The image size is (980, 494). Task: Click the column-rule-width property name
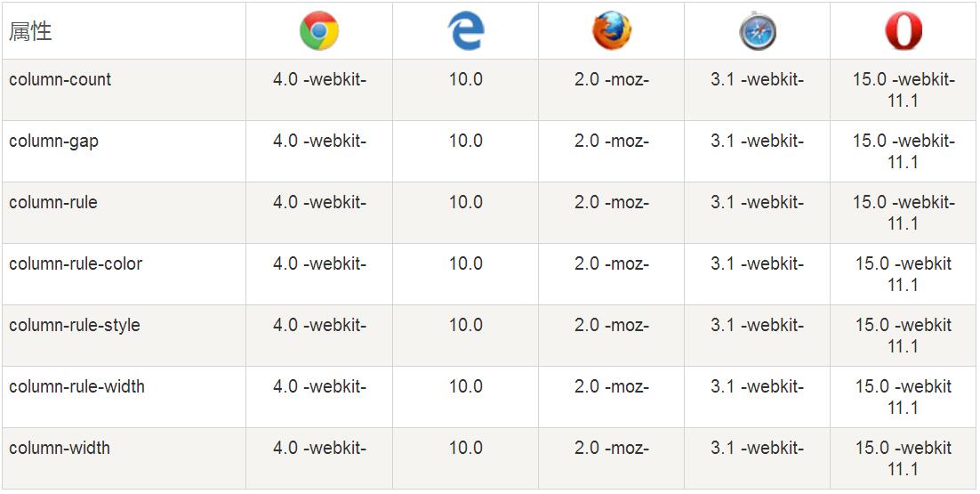76,386
